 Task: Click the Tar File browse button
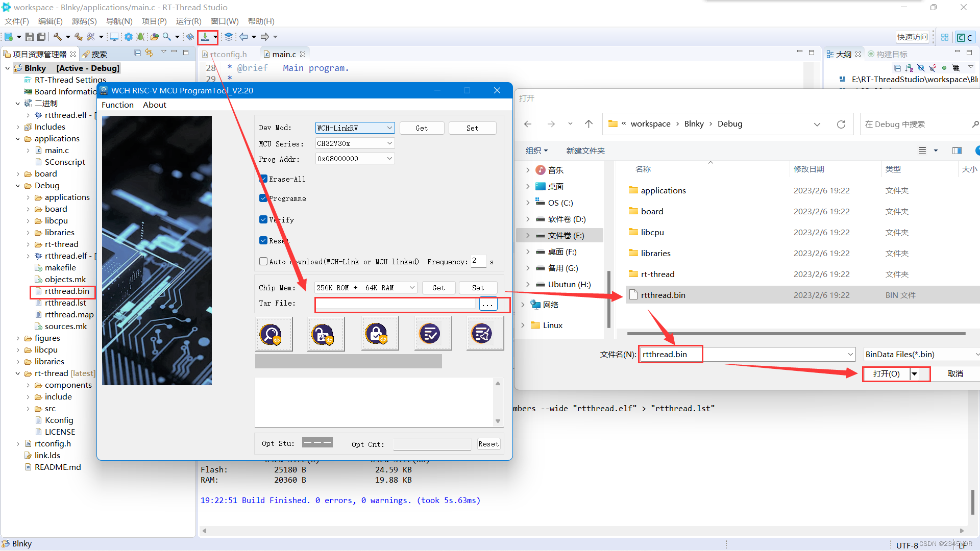click(x=487, y=304)
